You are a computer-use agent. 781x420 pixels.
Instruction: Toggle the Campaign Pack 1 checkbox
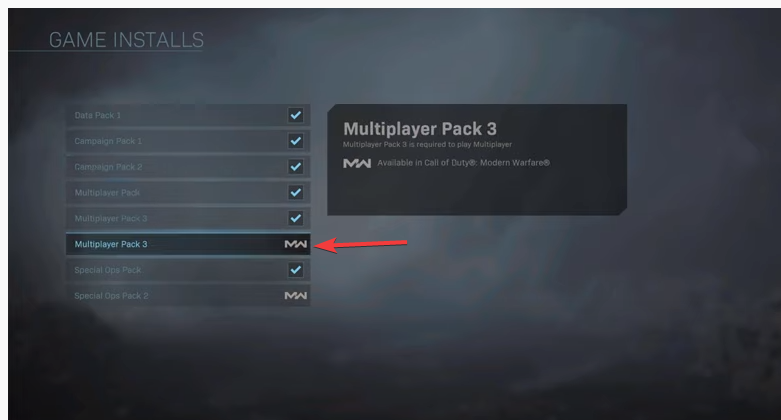[296, 141]
